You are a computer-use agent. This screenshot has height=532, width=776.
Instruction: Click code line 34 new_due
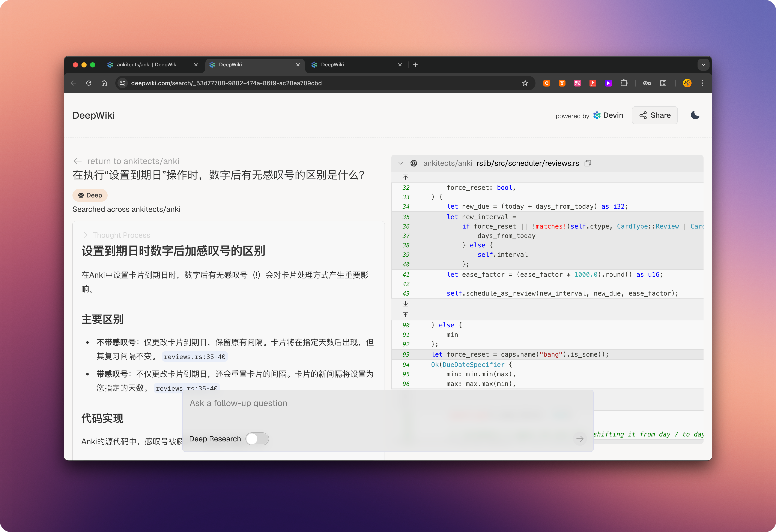pos(537,206)
